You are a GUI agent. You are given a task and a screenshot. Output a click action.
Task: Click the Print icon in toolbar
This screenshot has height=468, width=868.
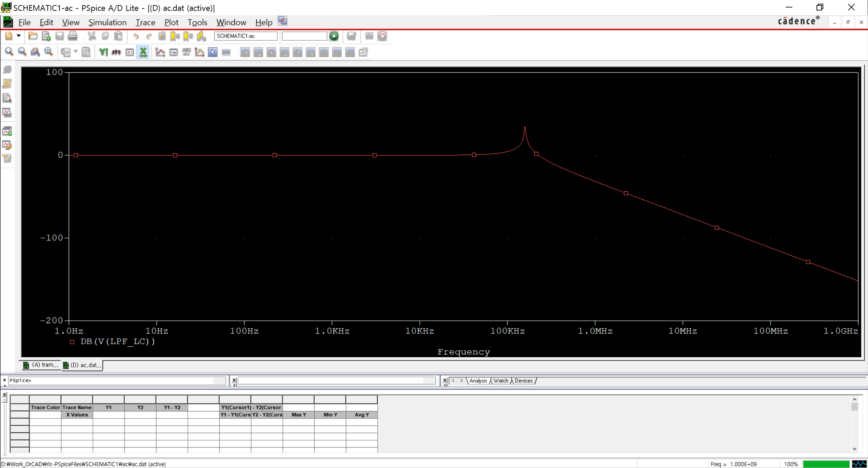[73, 36]
